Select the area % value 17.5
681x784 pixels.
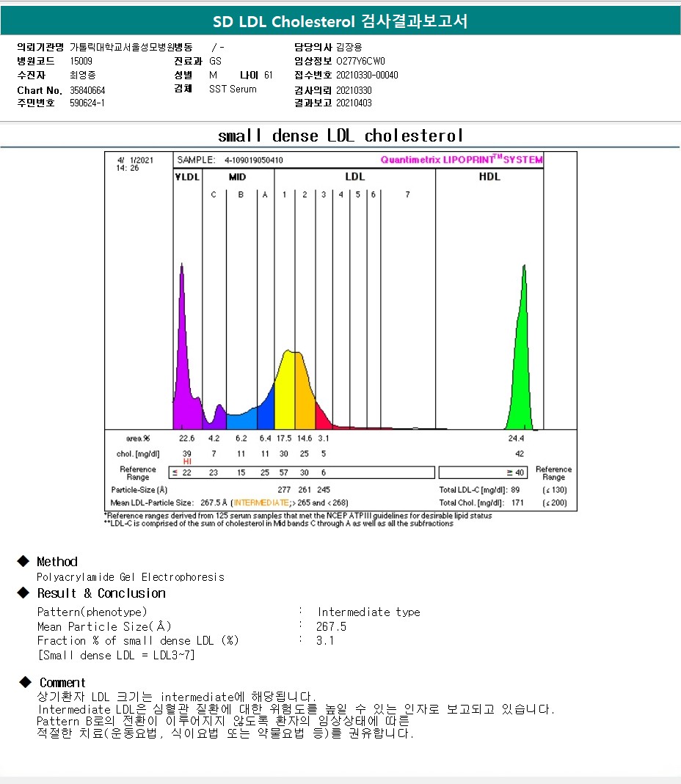coord(284,438)
